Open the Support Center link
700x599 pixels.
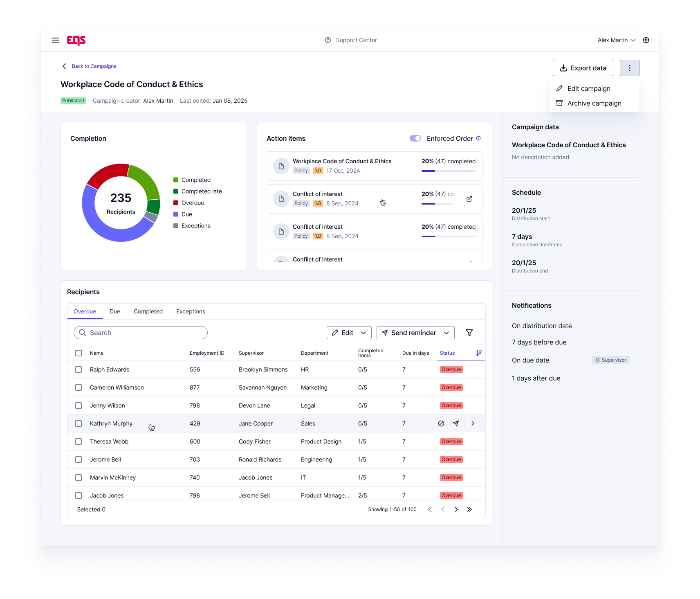[x=356, y=40]
